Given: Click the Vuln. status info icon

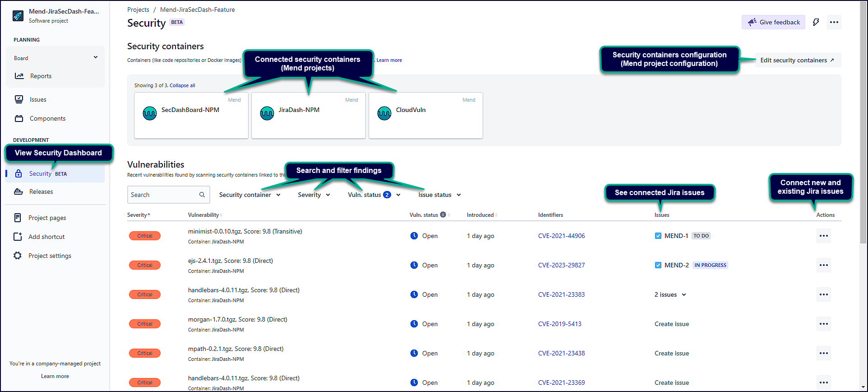Looking at the screenshot, I should pyautogui.click(x=443, y=215).
